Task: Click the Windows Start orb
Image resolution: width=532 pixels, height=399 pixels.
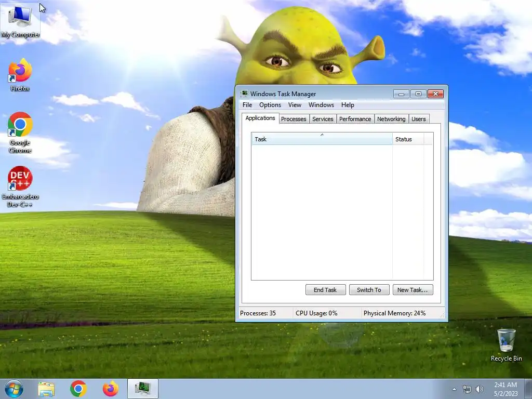Action: 14,389
